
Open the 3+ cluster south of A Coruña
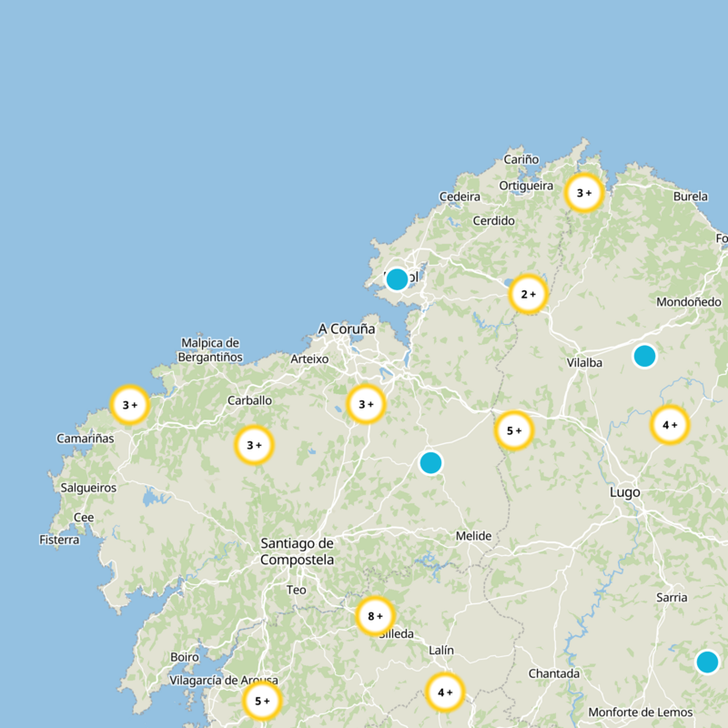(367, 404)
